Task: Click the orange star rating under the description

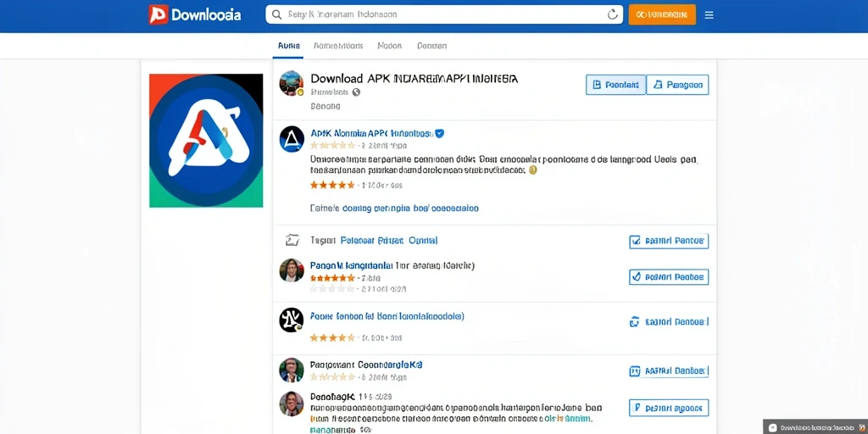Action: pyautogui.click(x=332, y=185)
